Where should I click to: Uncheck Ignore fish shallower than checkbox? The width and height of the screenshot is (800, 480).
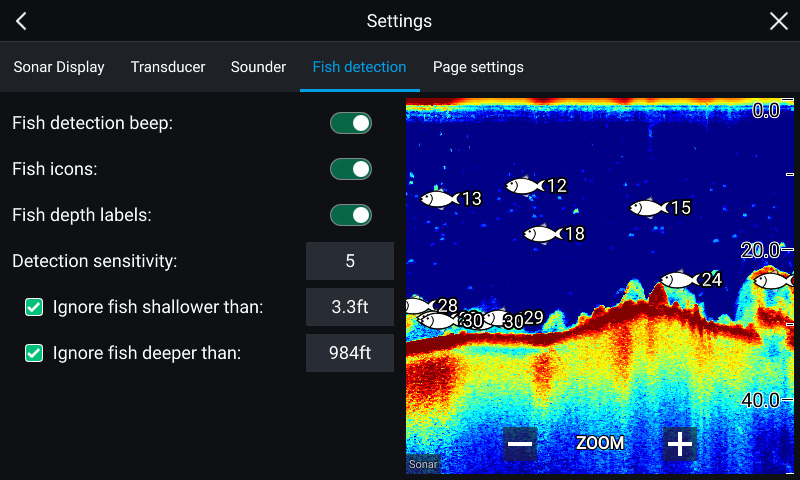(x=34, y=307)
